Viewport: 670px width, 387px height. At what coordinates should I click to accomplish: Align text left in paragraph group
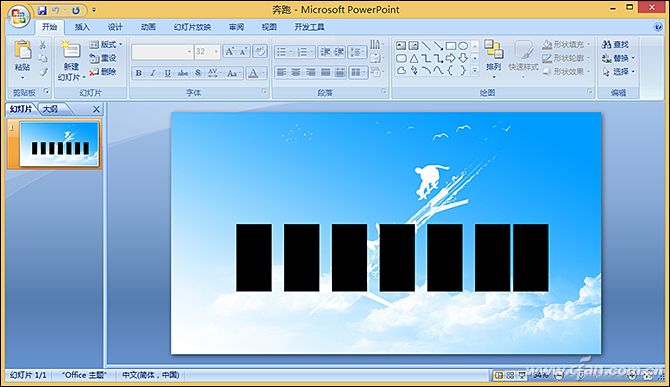click(x=281, y=73)
